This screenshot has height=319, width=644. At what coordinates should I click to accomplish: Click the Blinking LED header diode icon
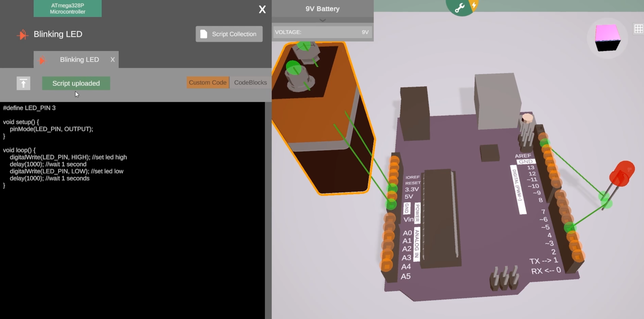tap(22, 34)
